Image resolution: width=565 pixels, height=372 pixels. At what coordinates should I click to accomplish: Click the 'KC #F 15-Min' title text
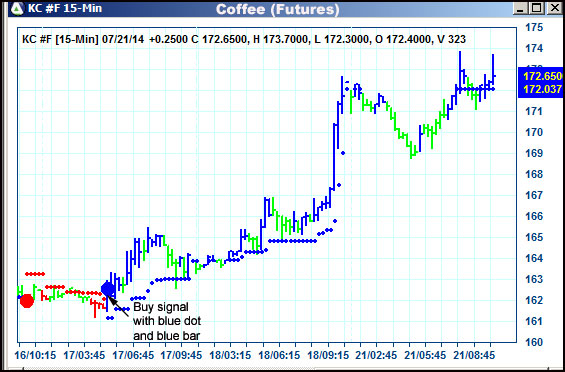[65, 8]
